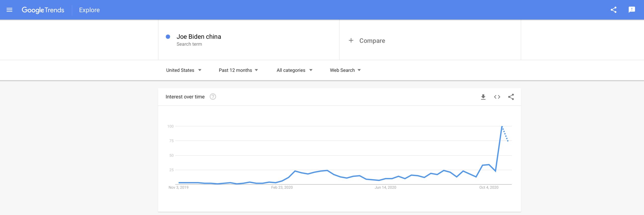Open the Past 12 months dropdown
Viewport: 644px width, 215px height.
pyautogui.click(x=238, y=70)
